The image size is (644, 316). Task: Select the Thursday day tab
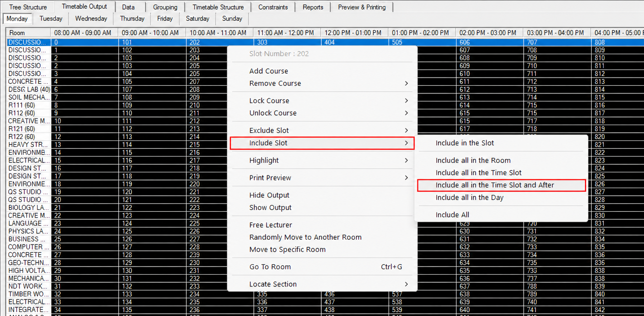pos(132,19)
